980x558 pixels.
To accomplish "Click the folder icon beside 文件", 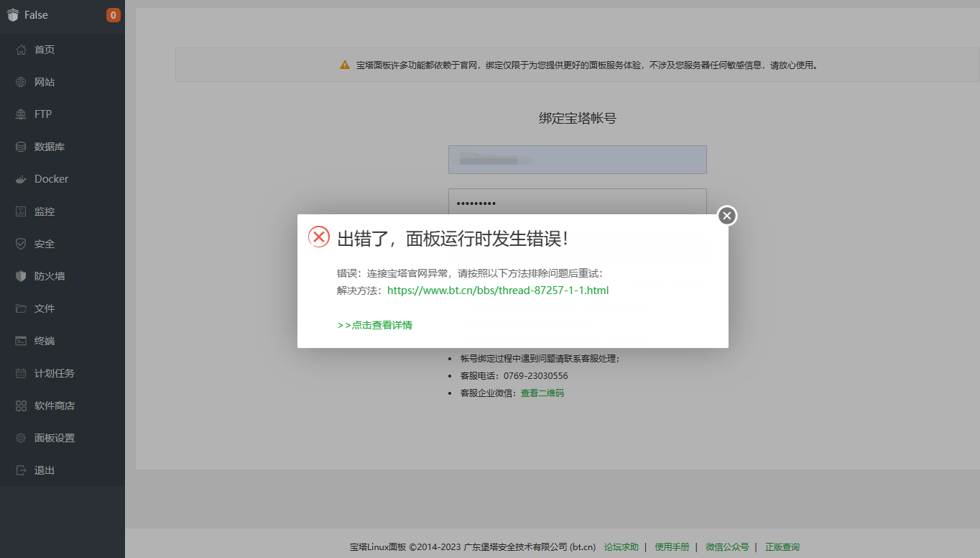I will coord(21,308).
